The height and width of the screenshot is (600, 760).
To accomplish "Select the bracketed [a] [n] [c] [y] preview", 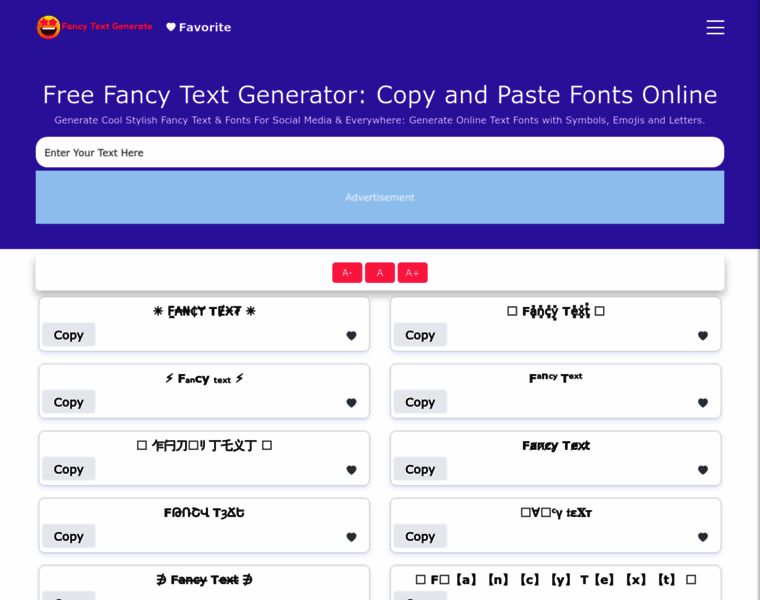I will pos(555,580).
